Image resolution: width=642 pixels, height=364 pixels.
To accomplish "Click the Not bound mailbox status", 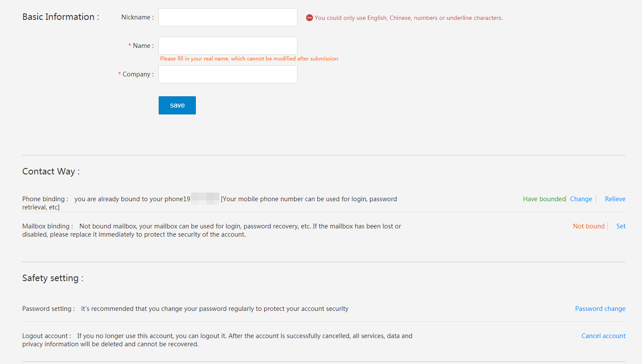I will click(x=589, y=226).
